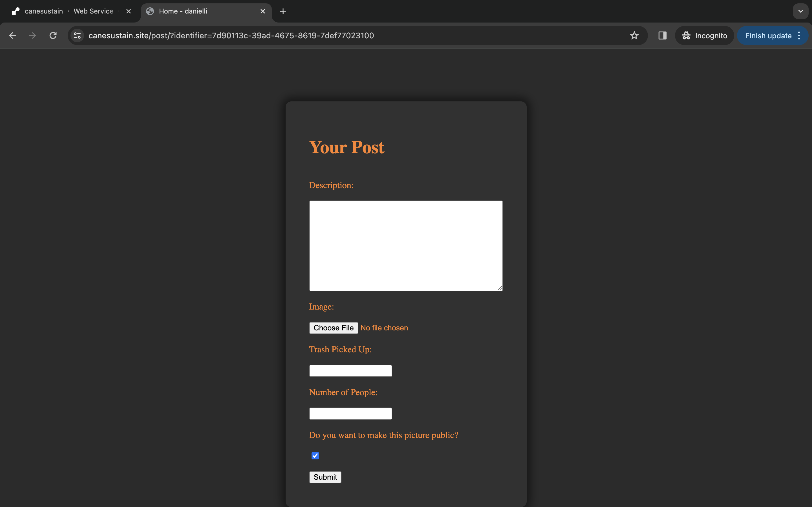The image size is (812, 507).
Task: Expand the tab search dropdown
Action: [800, 11]
